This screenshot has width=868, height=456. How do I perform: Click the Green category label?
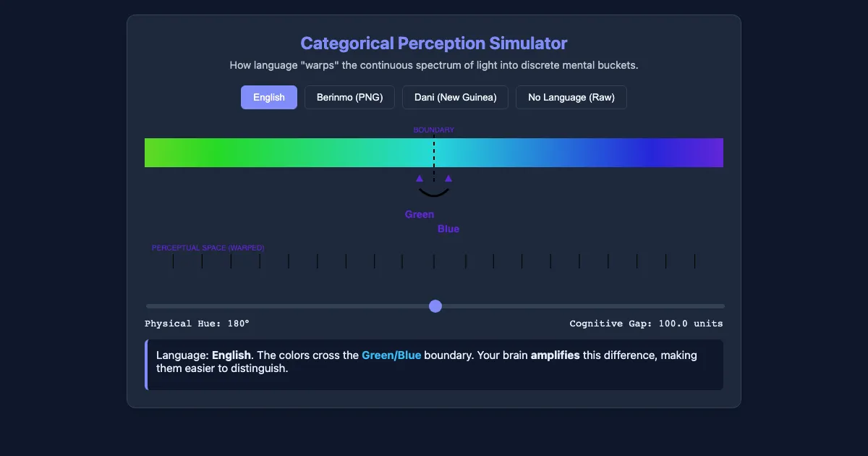click(x=420, y=214)
